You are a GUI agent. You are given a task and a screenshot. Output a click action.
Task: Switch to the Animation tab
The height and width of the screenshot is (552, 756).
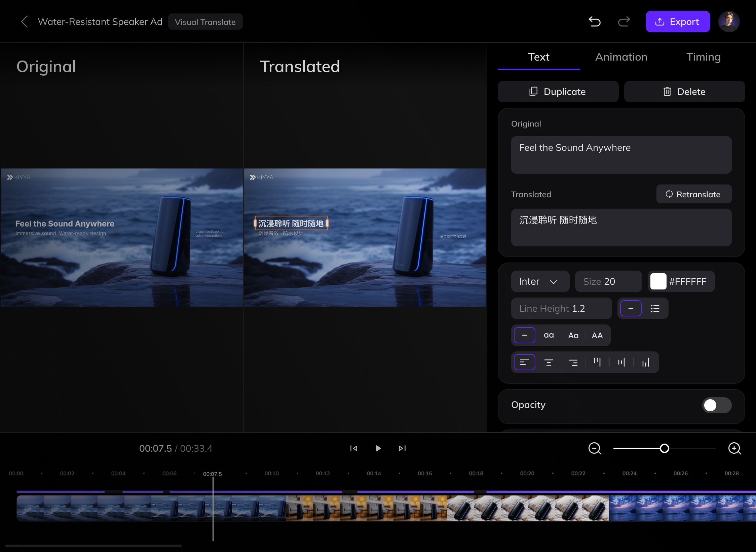pyautogui.click(x=621, y=57)
